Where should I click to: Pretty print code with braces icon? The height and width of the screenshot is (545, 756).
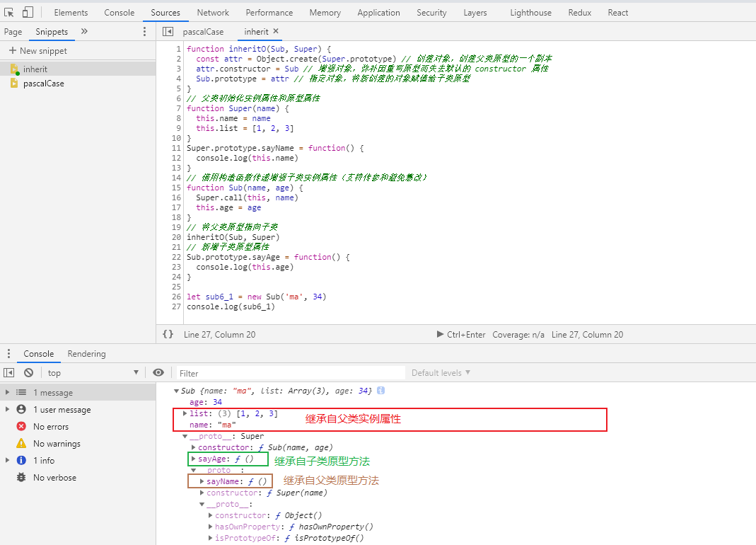click(168, 334)
